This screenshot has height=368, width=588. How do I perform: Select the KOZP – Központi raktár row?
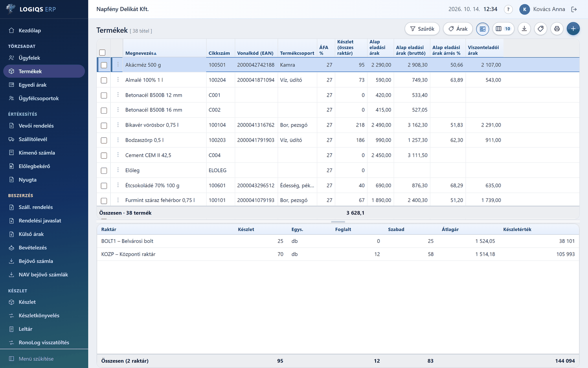[338, 254]
